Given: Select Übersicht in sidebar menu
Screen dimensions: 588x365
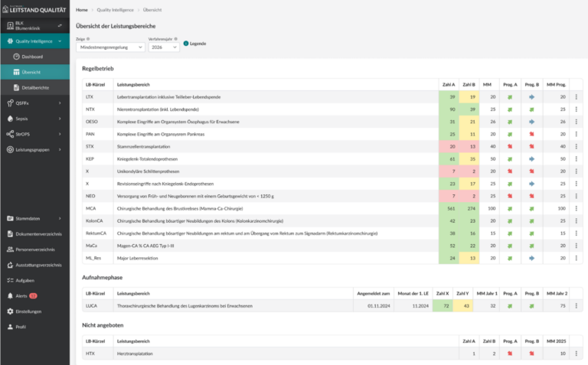Looking at the screenshot, I should 35,72.
